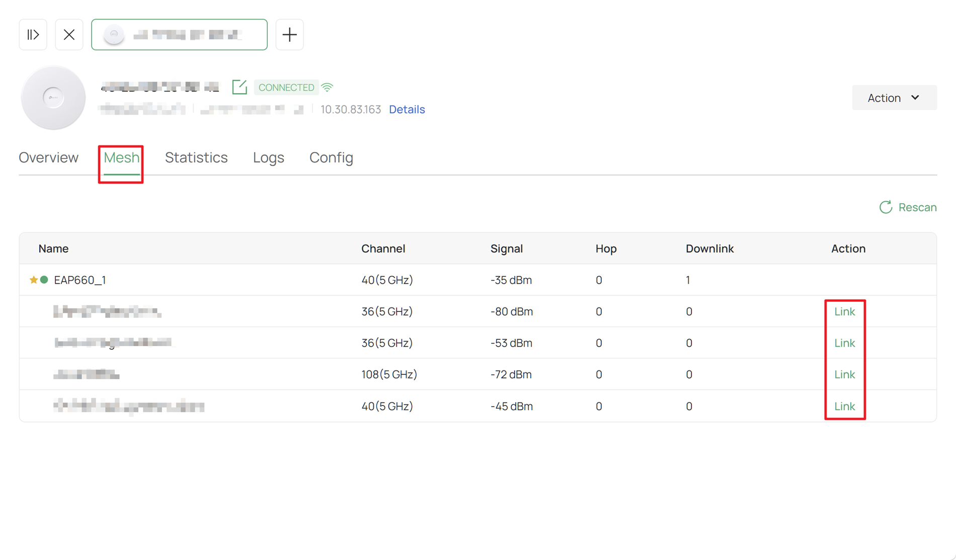Click the green status dot for EAP660_1

pyautogui.click(x=44, y=280)
